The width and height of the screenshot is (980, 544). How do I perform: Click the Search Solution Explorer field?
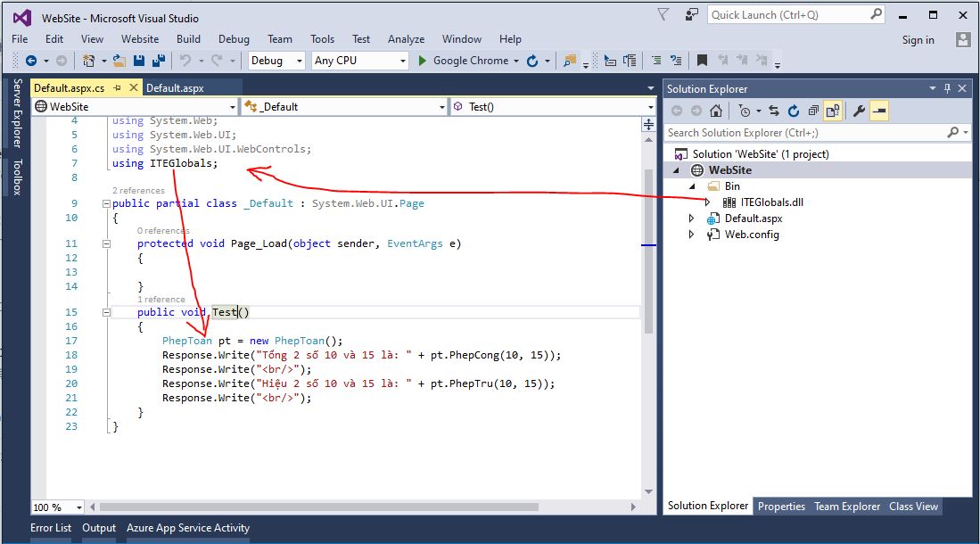tap(817, 133)
